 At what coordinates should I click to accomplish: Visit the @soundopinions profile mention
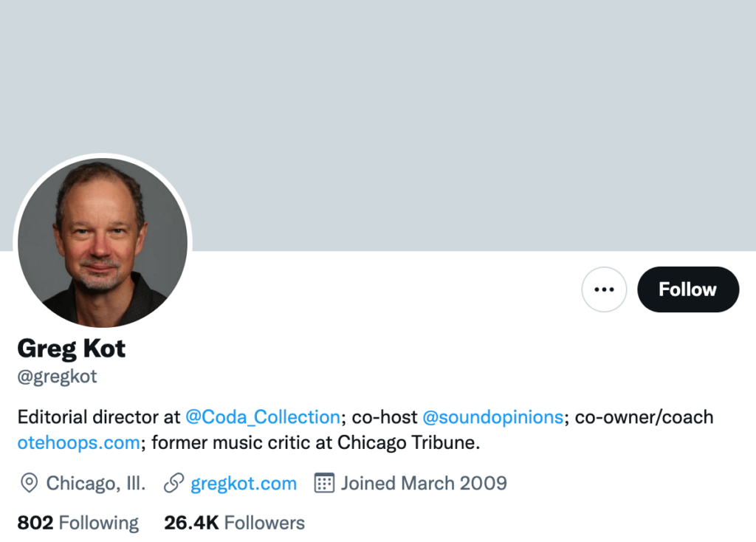(492, 417)
